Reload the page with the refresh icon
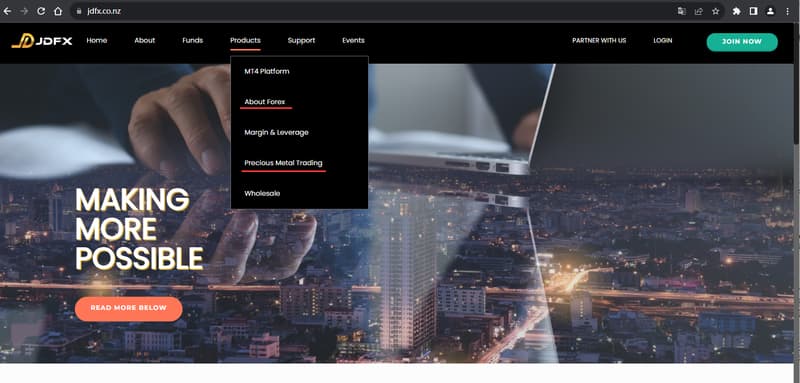 (x=41, y=11)
